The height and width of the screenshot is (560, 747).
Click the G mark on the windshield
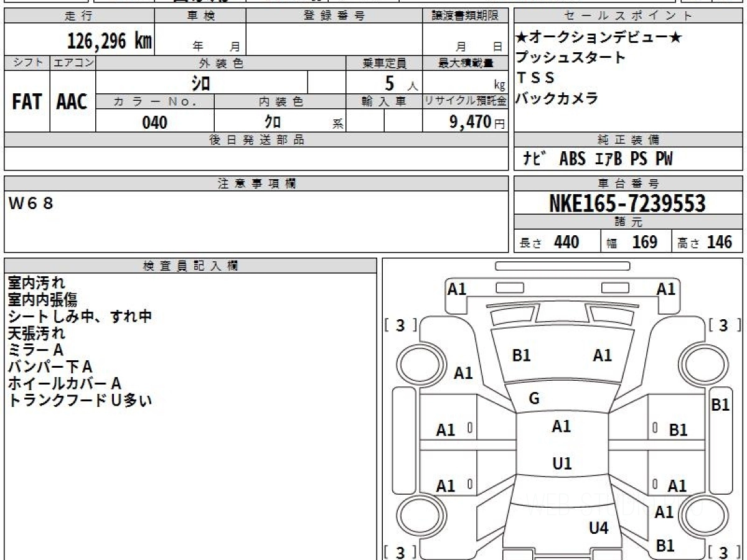click(x=534, y=399)
